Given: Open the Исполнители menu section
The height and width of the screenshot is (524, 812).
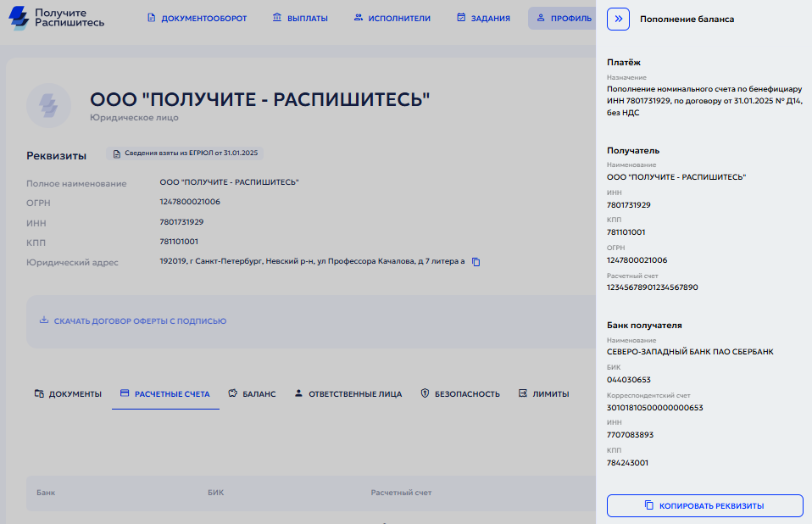Looking at the screenshot, I should pos(392,18).
